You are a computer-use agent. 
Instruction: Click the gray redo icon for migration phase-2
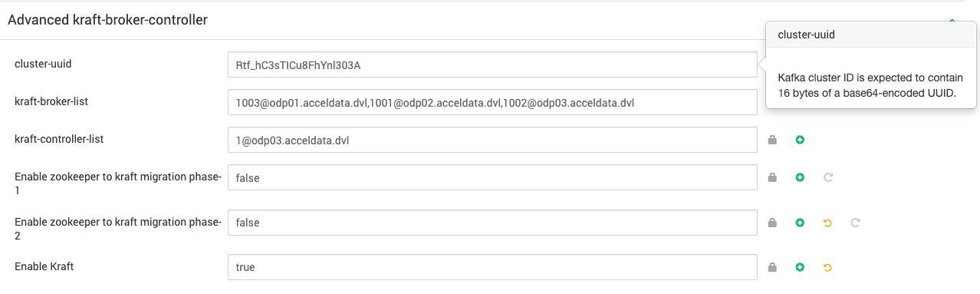click(x=855, y=223)
